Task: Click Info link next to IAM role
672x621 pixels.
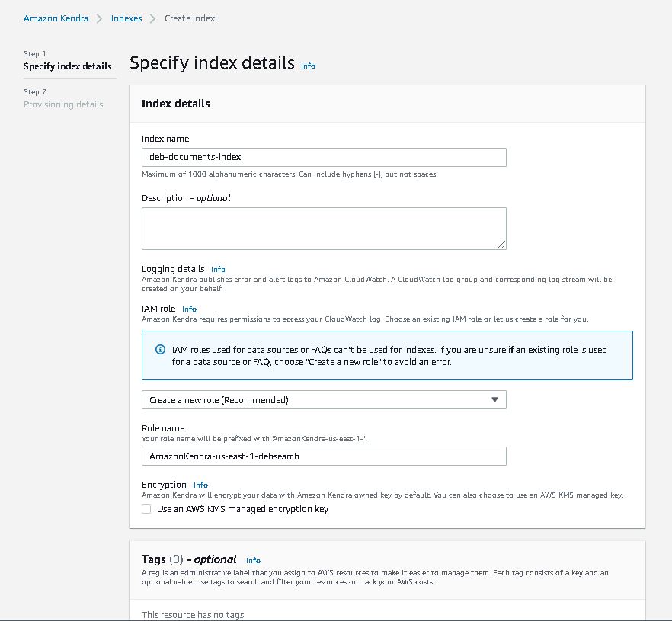Action: (189, 309)
